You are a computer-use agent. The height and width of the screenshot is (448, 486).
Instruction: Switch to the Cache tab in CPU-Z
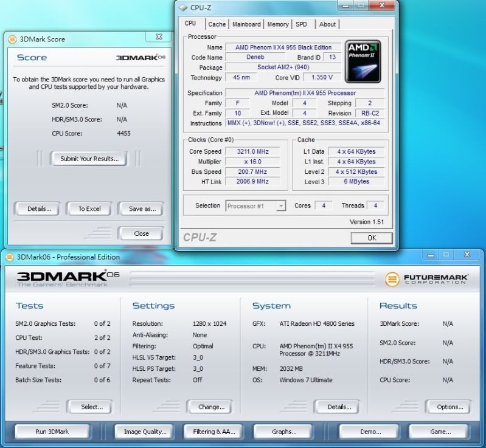[x=217, y=24]
